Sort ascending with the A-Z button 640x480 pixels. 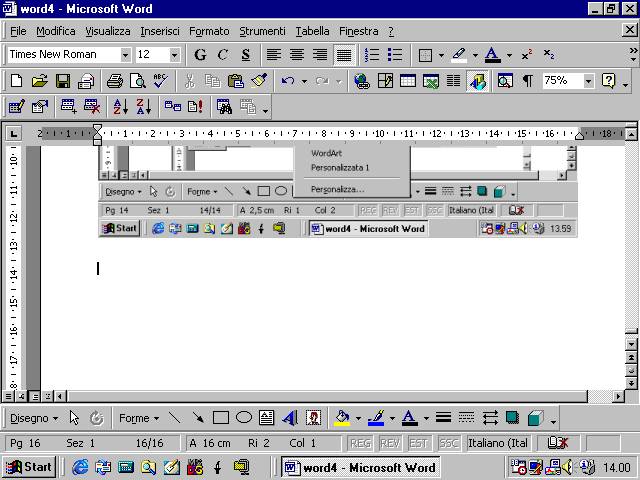pyautogui.click(x=121, y=107)
